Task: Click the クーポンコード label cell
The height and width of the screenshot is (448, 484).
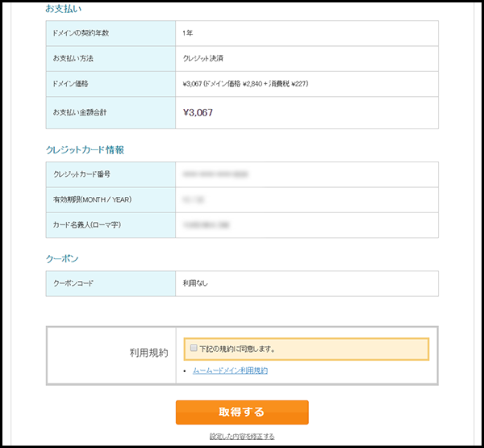Action: coord(77,283)
